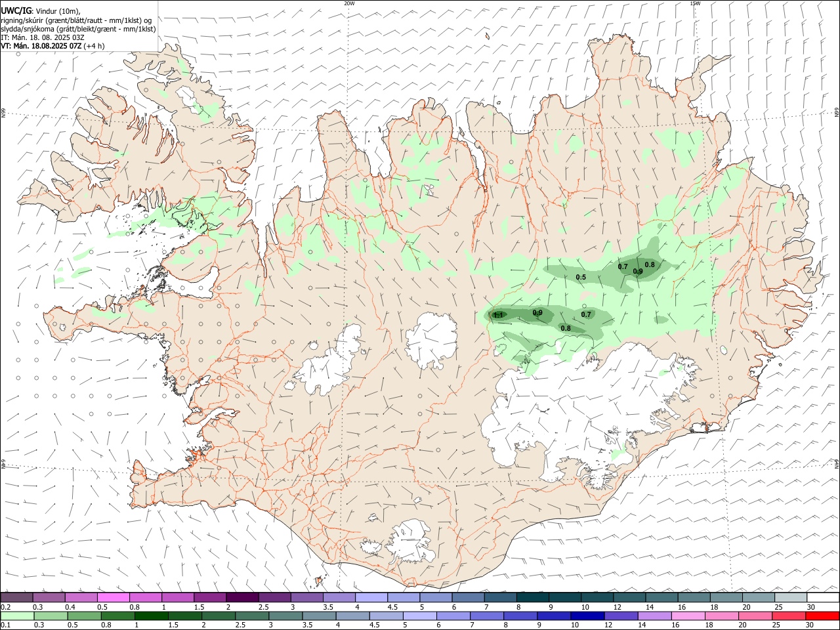Pick the light lavender 4 mm snow swatch
The height and width of the screenshot is (630, 840).
pos(371,598)
